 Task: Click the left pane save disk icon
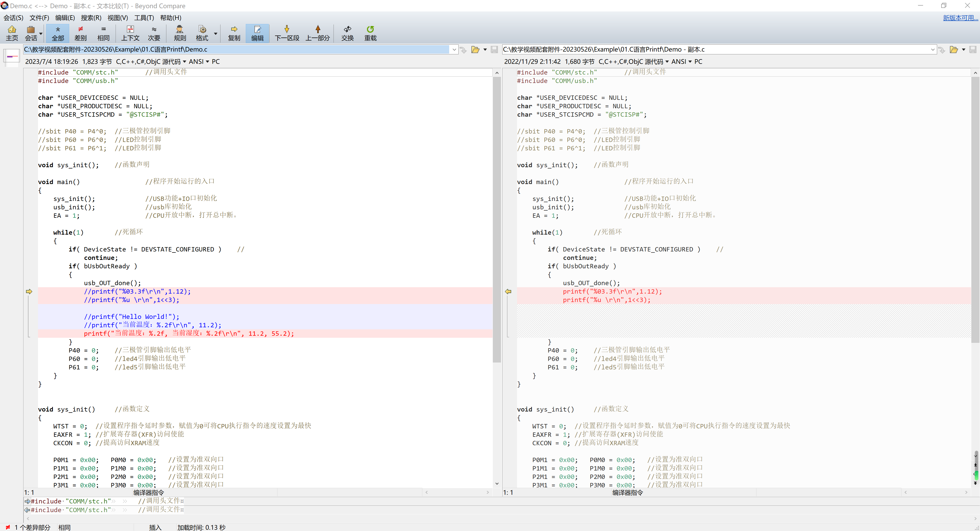click(494, 50)
